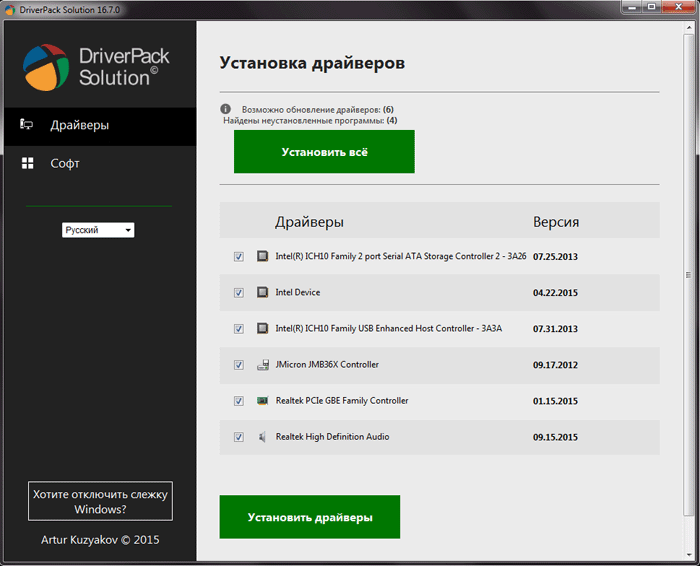Minimize the DriverPack Solution window
This screenshot has height=566, width=700.
633,7
